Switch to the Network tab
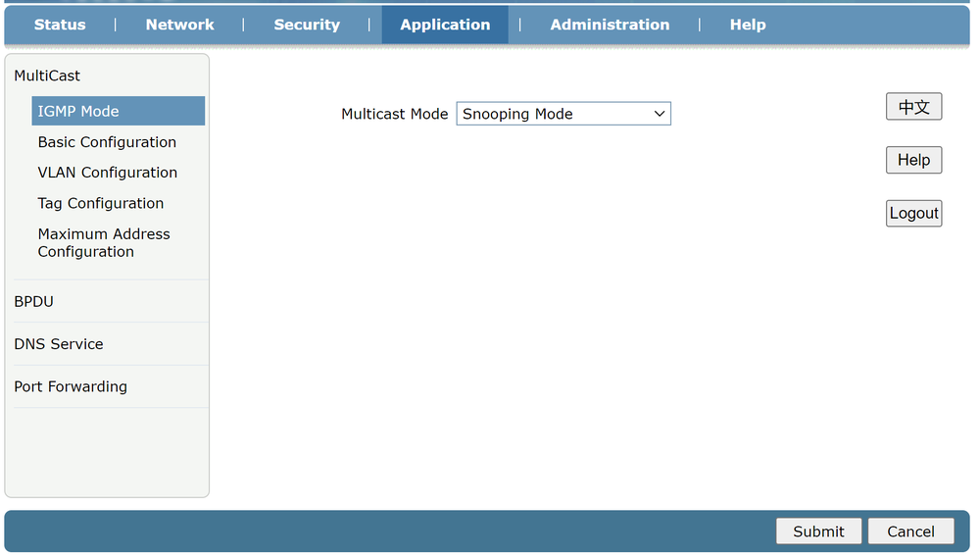The height and width of the screenshot is (557, 980). (179, 25)
